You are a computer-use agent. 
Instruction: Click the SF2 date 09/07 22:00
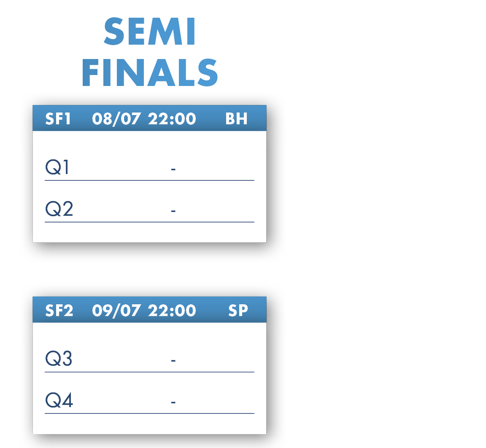pyautogui.click(x=144, y=311)
